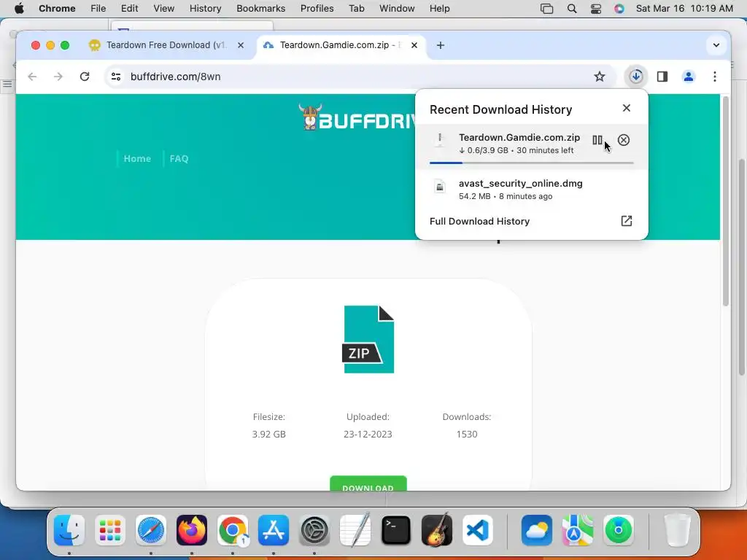Image resolution: width=747 pixels, height=560 pixels.
Task: Open TextEdit from the Dock
Action: [x=355, y=530]
